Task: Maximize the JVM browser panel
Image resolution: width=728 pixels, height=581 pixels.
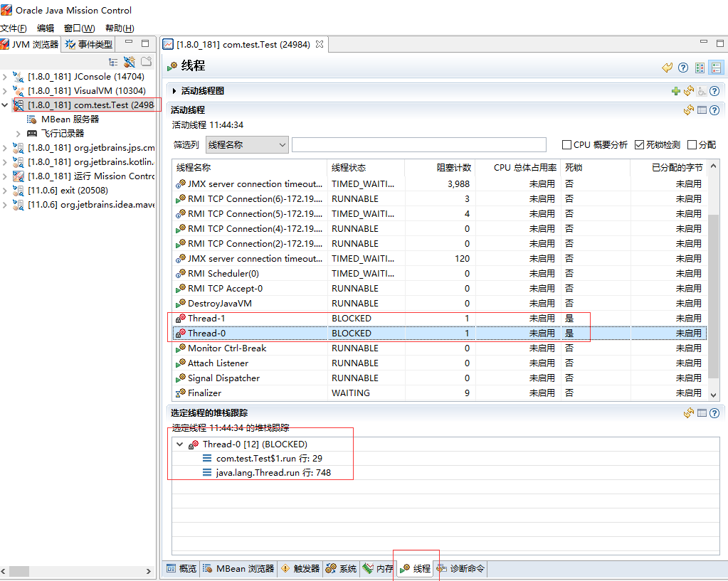Action: pos(145,43)
